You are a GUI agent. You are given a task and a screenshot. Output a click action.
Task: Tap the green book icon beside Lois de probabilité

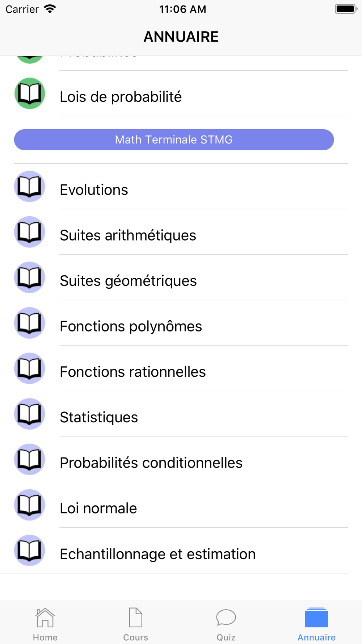(30, 93)
